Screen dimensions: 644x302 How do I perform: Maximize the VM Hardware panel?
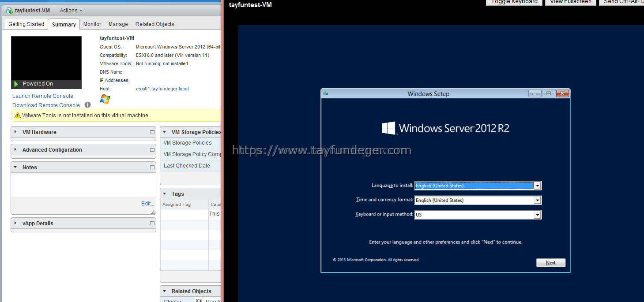[x=152, y=132]
